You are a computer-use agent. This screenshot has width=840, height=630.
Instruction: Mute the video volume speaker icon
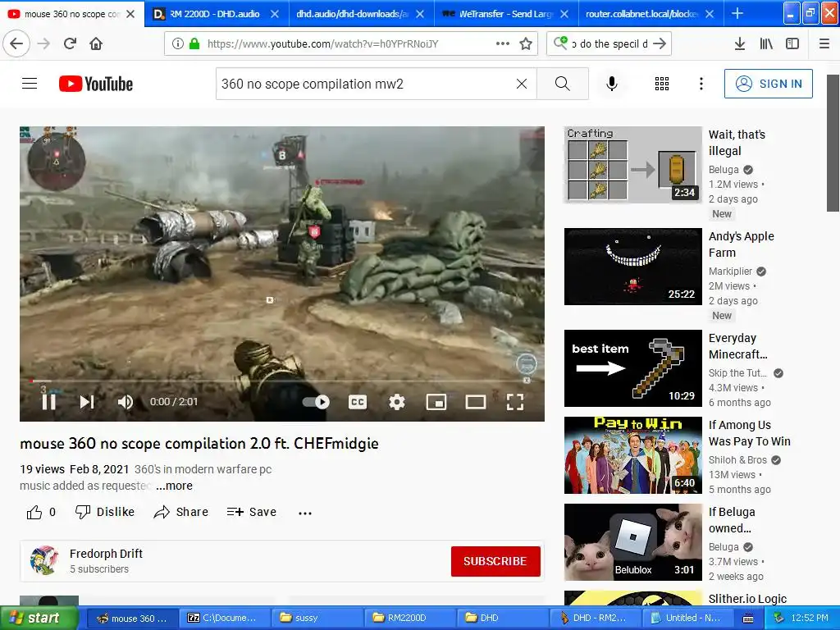click(x=125, y=402)
